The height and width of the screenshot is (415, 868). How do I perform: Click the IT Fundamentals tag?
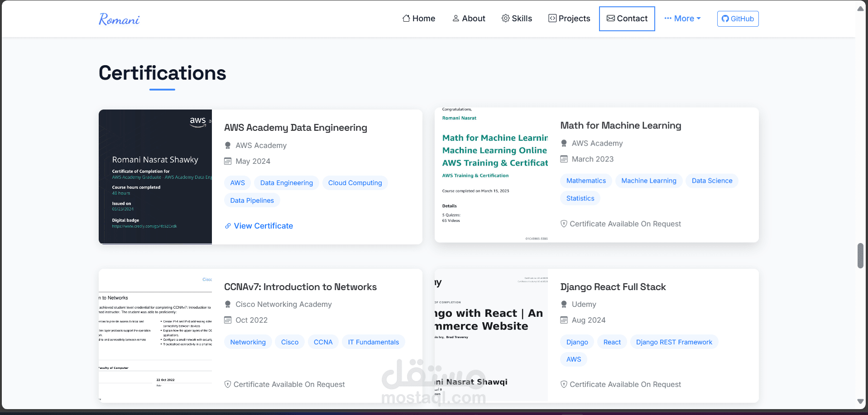[374, 342]
